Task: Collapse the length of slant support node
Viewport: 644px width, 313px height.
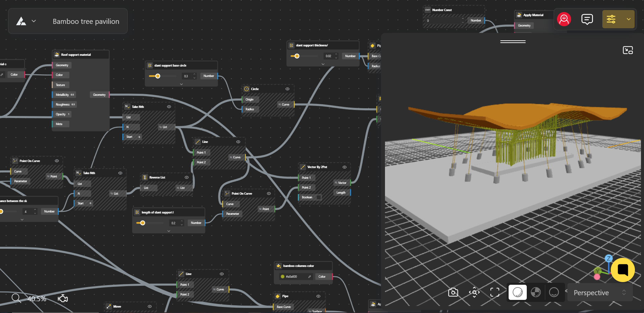Action: [x=169, y=231]
